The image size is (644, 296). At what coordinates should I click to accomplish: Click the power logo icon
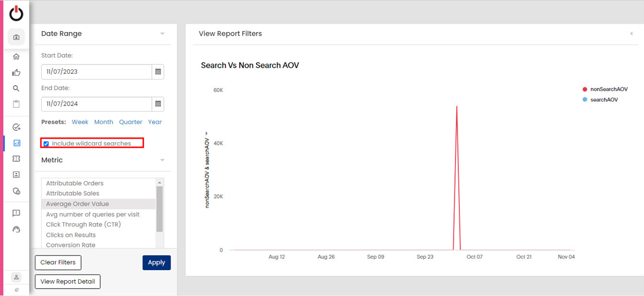[x=16, y=14]
